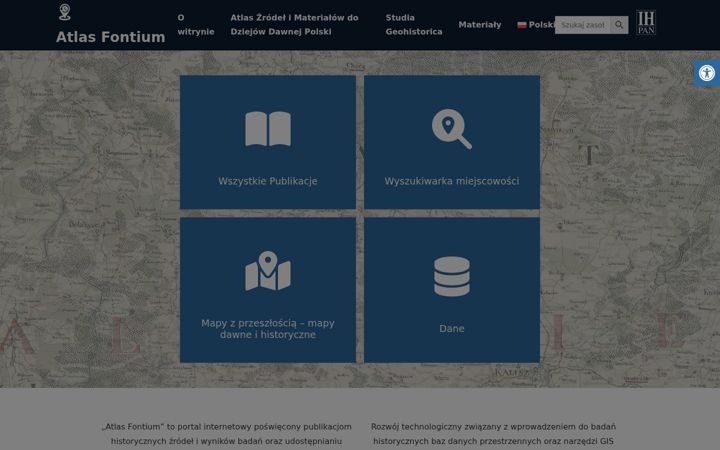Open Wyszukiwarka miejscowości link
Image resolution: width=720 pixels, height=450 pixels.
coord(452,181)
